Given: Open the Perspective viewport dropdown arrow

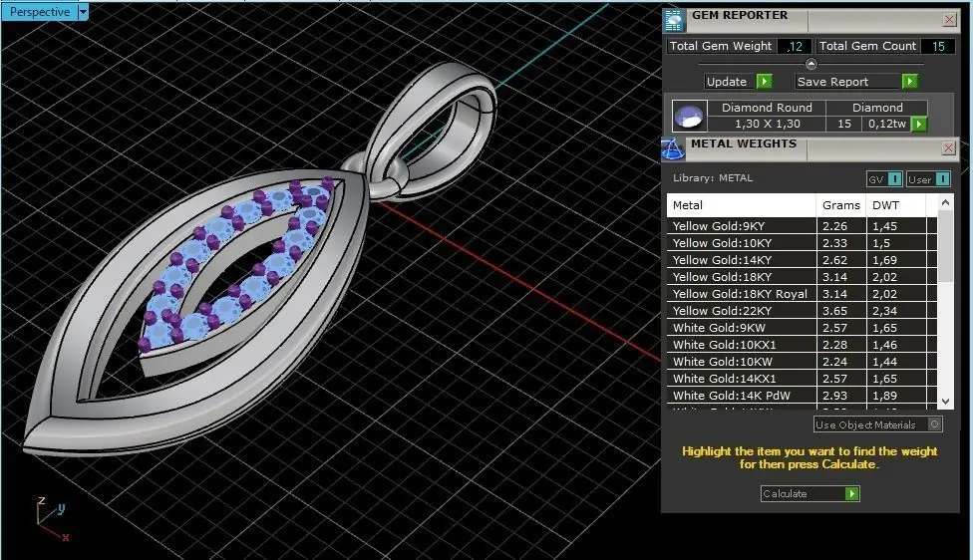Looking at the screenshot, I should pyautogui.click(x=83, y=12).
